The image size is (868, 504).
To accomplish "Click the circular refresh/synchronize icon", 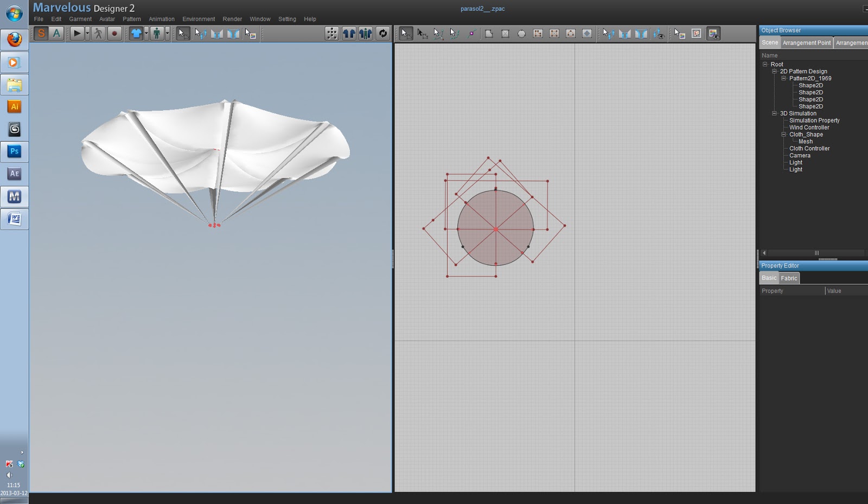I will 383,34.
